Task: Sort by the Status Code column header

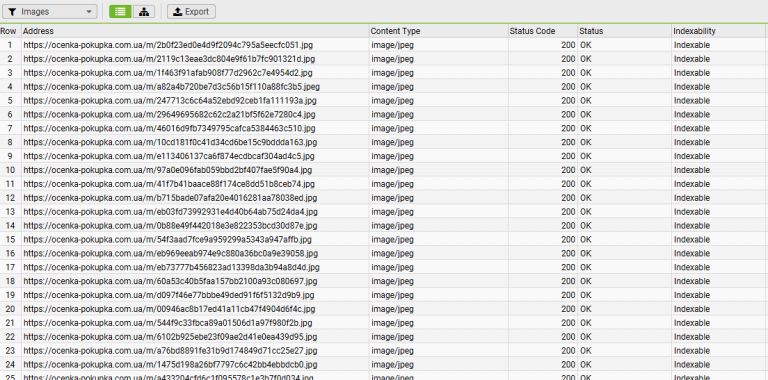Action: point(543,31)
